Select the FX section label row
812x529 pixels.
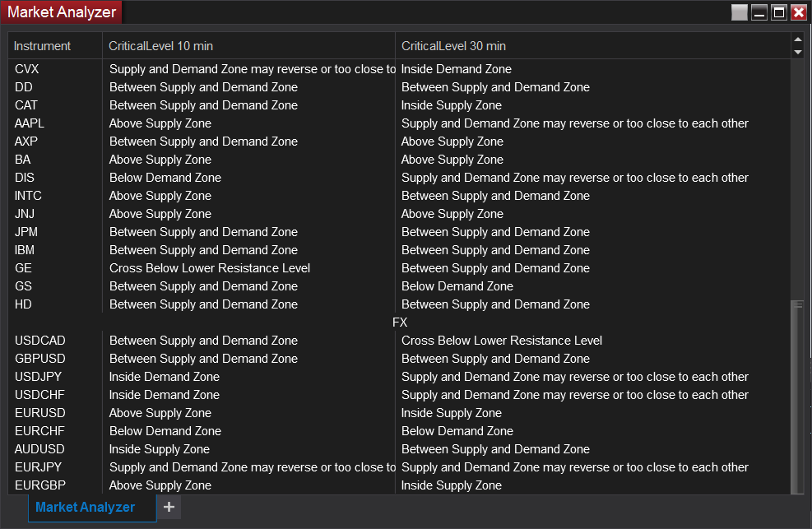pos(399,323)
